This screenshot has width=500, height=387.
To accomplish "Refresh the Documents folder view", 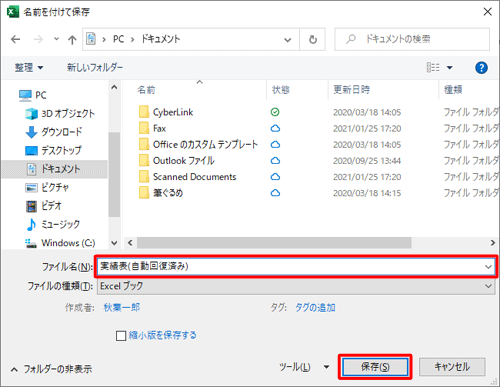I will 313,40.
